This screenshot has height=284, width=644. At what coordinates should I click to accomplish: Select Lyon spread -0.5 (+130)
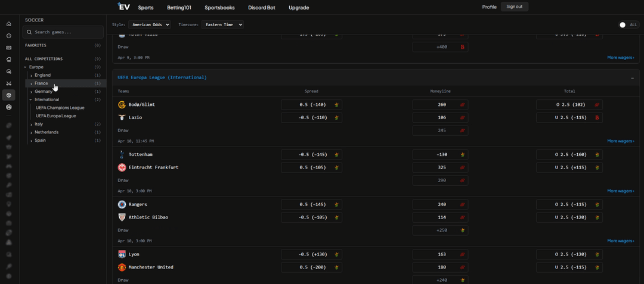click(x=311, y=254)
